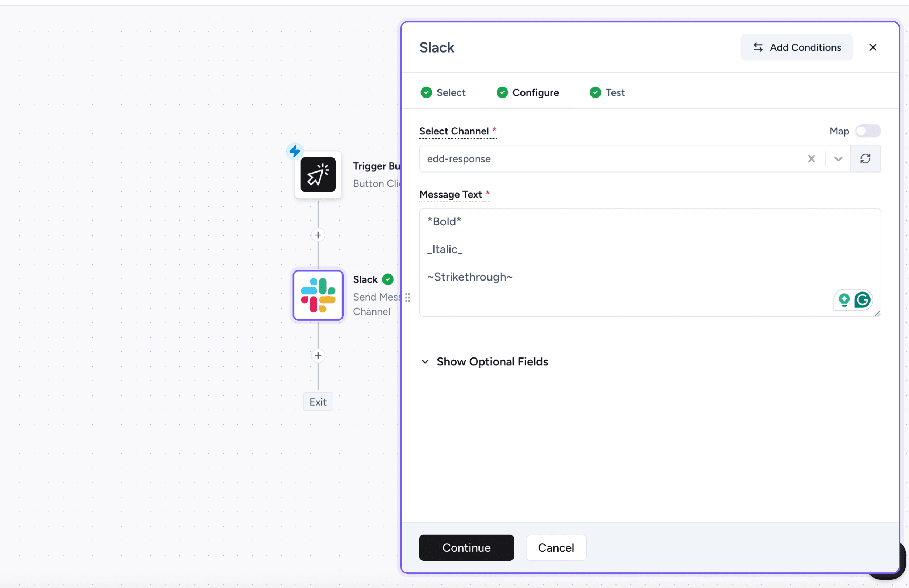Image resolution: width=909 pixels, height=588 pixels.
Task: Click the Grammarly G icon
Action: [x=862, y=300]
